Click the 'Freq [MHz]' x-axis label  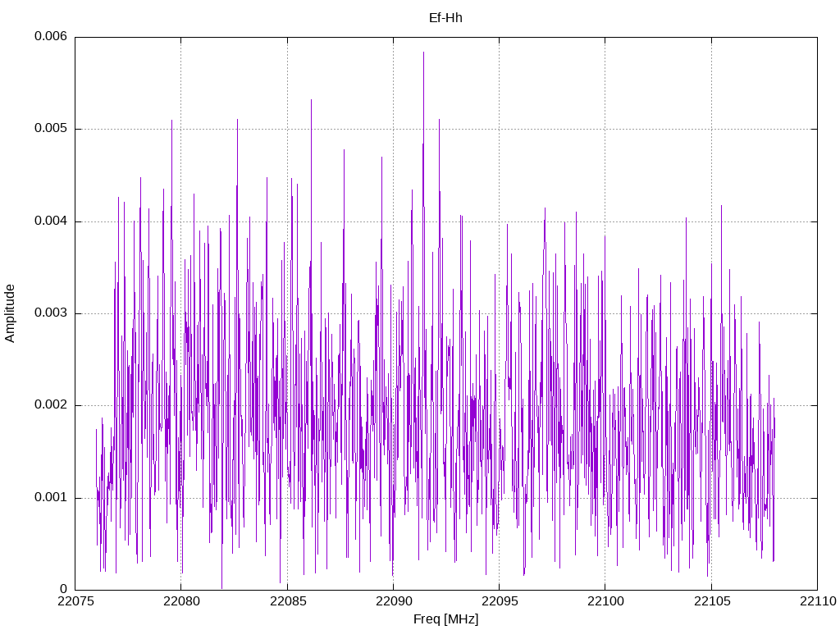tap(445, 619)
